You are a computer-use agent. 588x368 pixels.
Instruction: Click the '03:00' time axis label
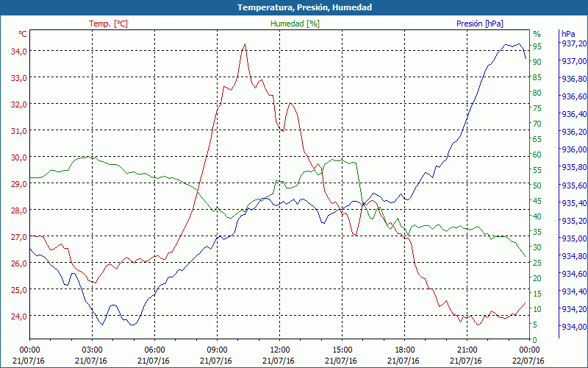pos(92,350)
